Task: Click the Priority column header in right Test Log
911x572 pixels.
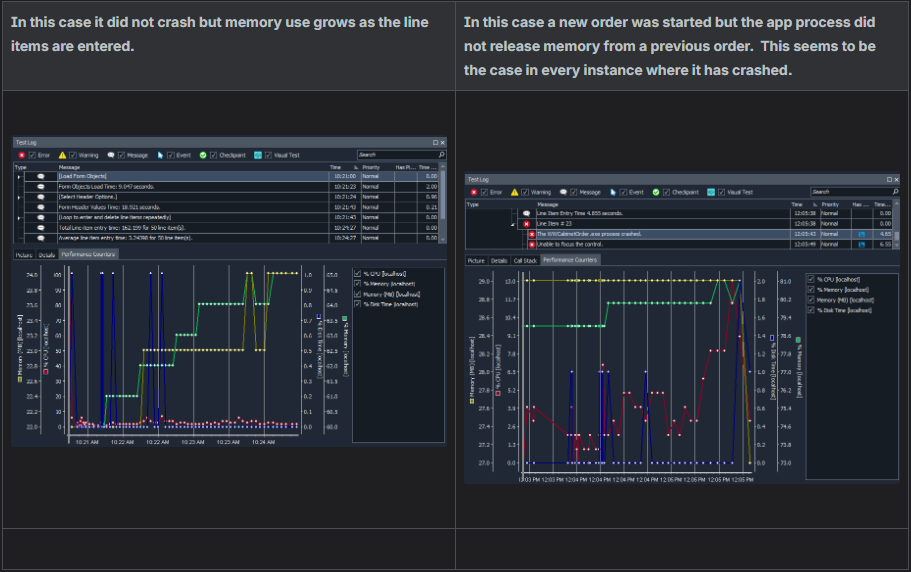Action: coord(829,203)
